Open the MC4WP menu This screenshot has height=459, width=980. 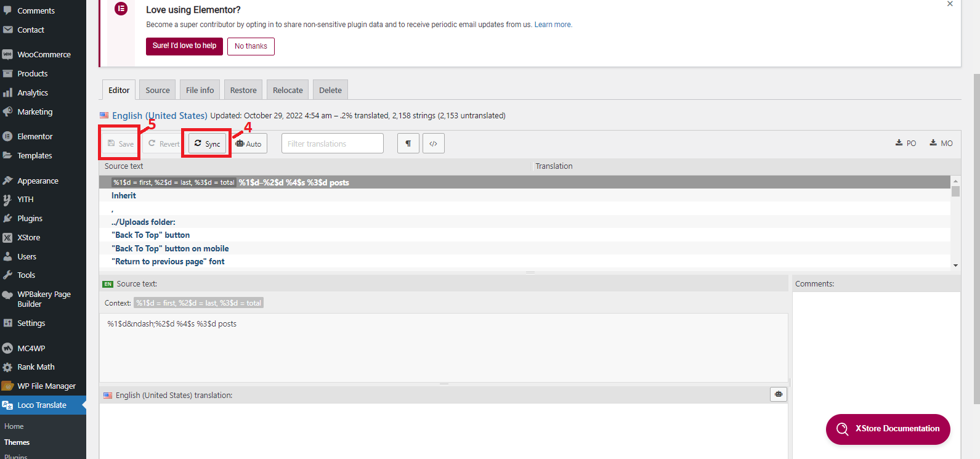coord(31,348)
